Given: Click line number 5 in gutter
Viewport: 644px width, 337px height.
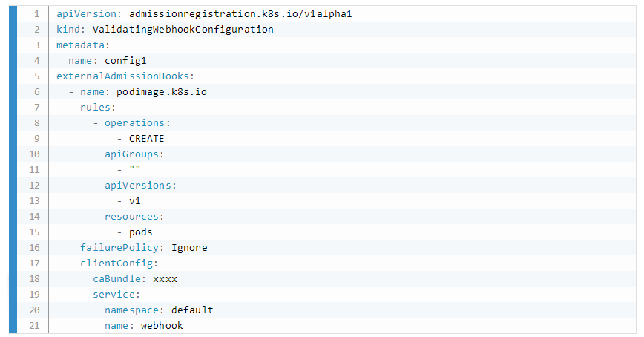Looking at the screenshot, I should point(36,76).
